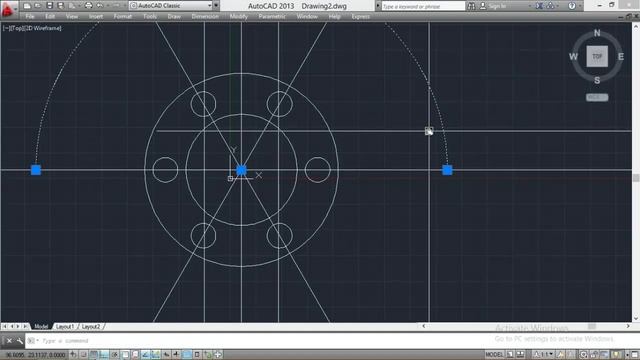Click the Workspace Switching gear icon
640x360 pixels.
point(583,354)
